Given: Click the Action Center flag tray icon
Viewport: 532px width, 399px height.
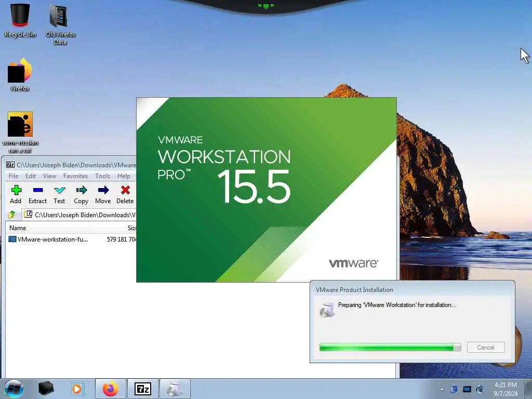Looking at the screenshot, I should click(x=454, y=389).
